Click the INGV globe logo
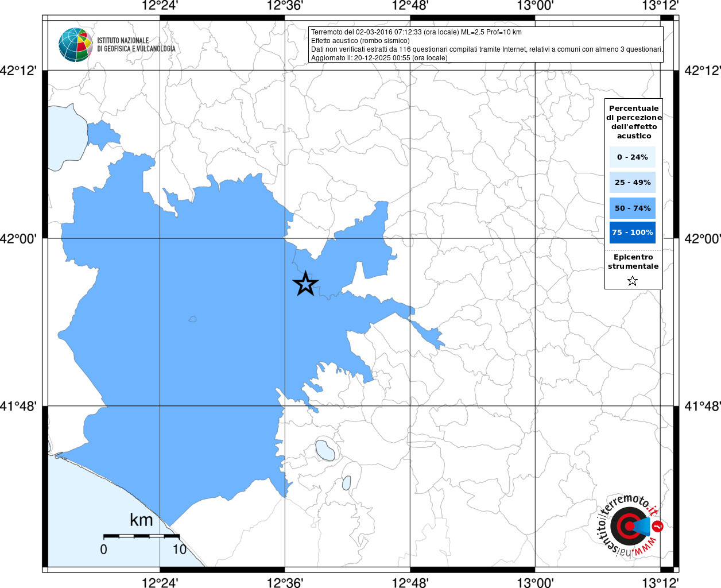Screen dimensions: 721x588 [75, 45]
